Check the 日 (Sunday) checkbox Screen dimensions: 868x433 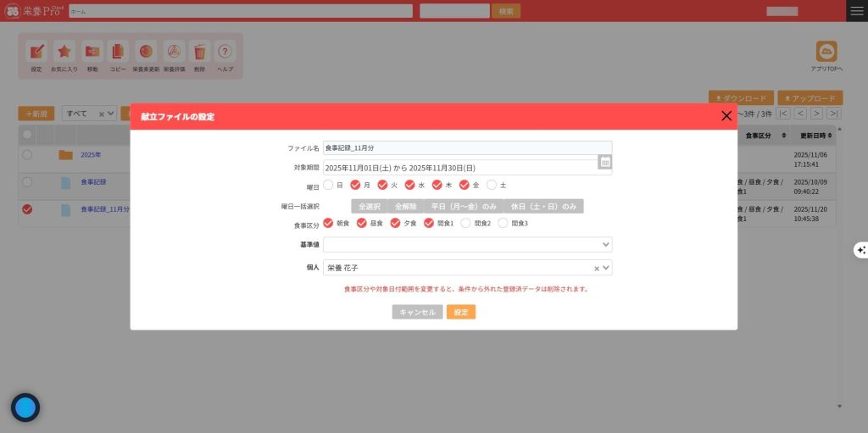(328, 185)
